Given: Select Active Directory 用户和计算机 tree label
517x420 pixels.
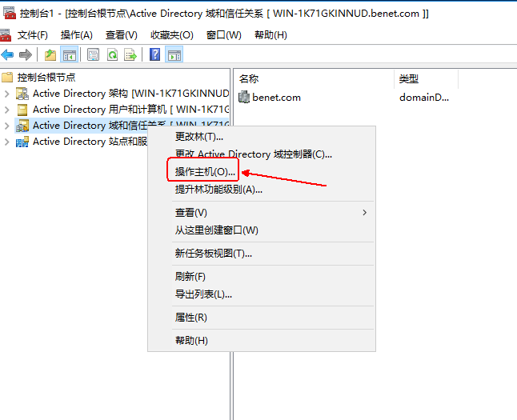Looking at the screenshot, I should coord(131,110).
